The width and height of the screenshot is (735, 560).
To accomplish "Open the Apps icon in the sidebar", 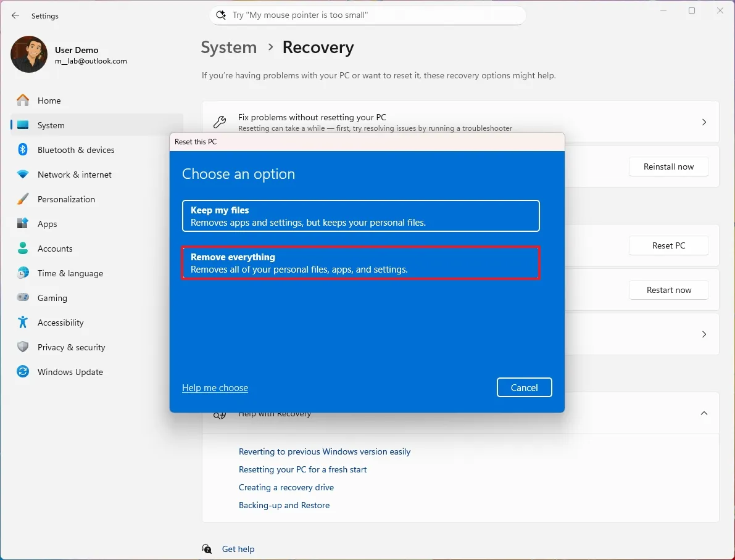I will click(x=22, y=224).
